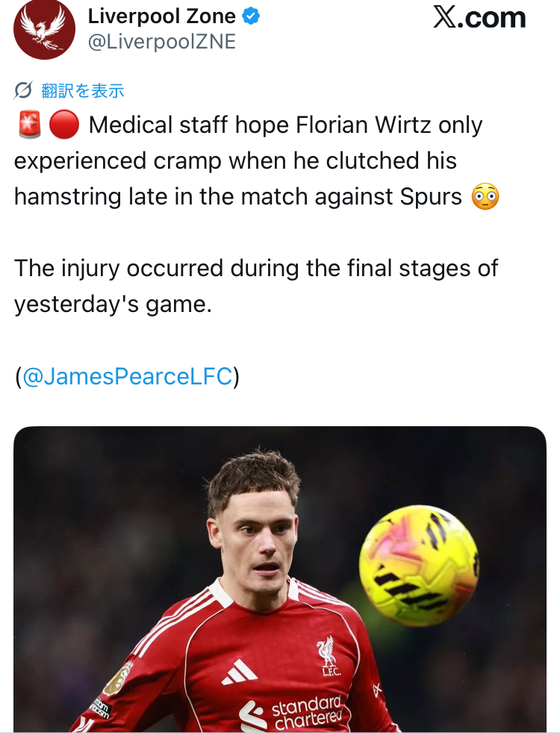560x733 pixels.
Task: Click the red circle emoji
Action: click(64, 125)
